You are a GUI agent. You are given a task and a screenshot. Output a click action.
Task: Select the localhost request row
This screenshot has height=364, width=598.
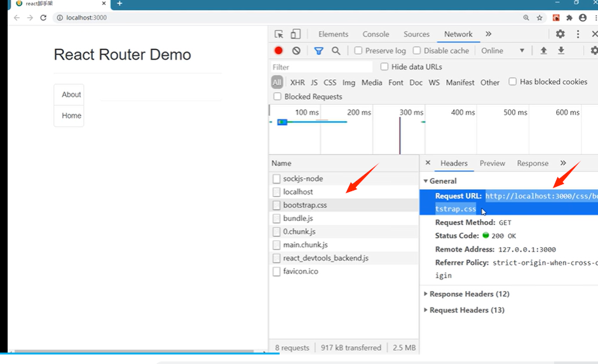pyautogui.click(x=344, y=192)
